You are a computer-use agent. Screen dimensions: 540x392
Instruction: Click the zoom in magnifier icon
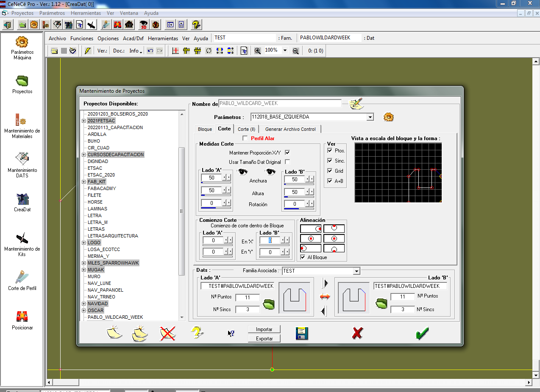[x=258, y=51]
